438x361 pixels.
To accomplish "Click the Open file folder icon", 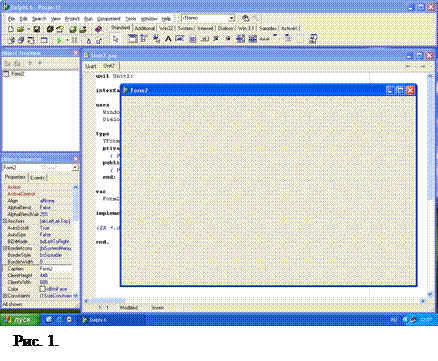I will pos(21,29).
